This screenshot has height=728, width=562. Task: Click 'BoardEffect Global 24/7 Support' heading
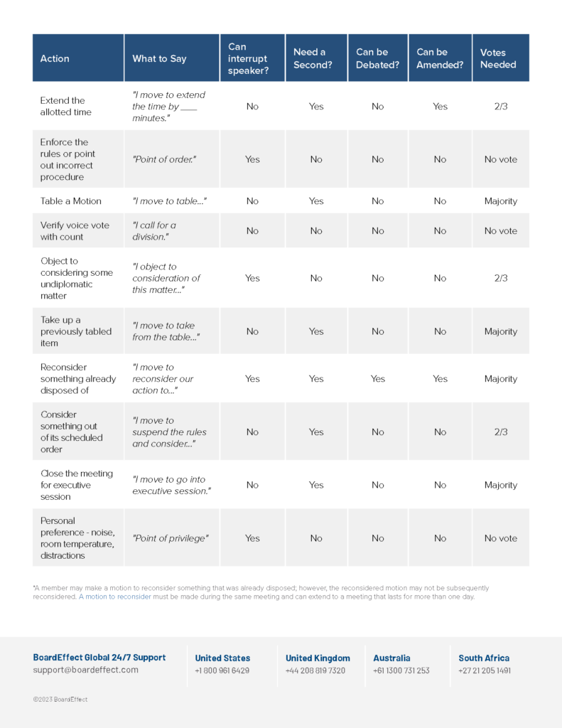99,658
